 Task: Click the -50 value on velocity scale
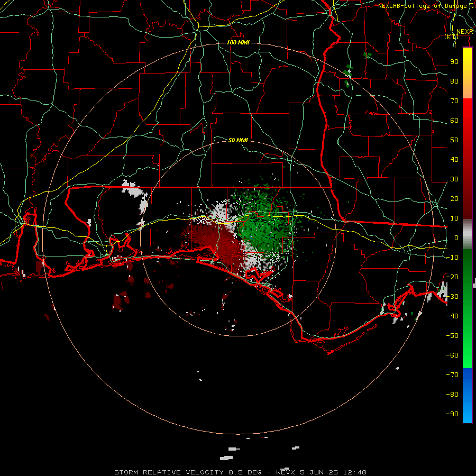(x=452, y=335)
